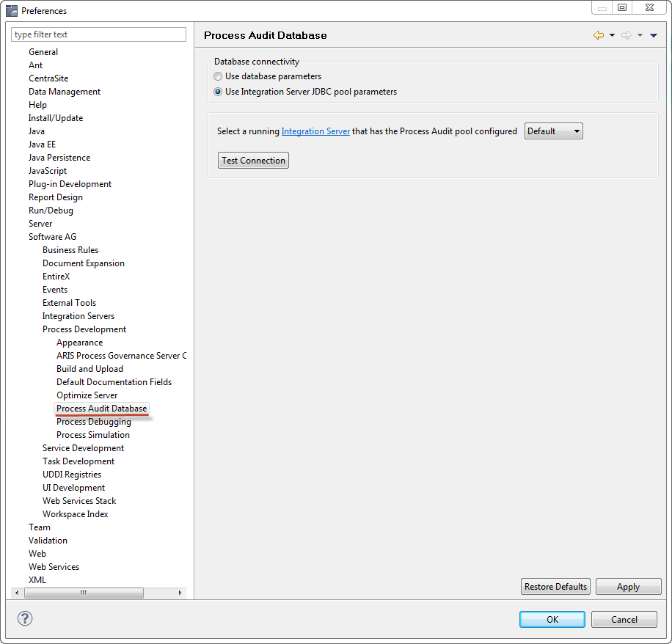Open the forward history dropdown arrow
Image resolution: width=672 pixels, height=644 pixels.
[x=640, y=35]
